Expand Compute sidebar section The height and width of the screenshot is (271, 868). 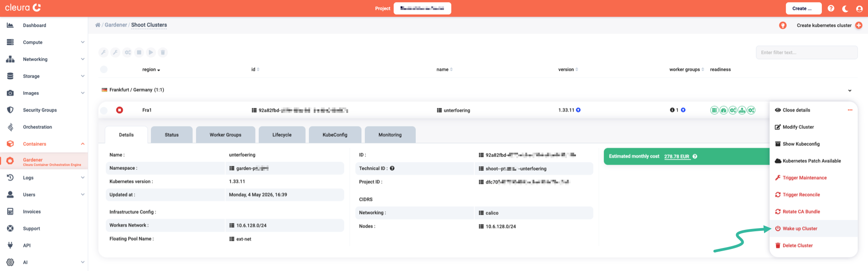click(44, 42)
